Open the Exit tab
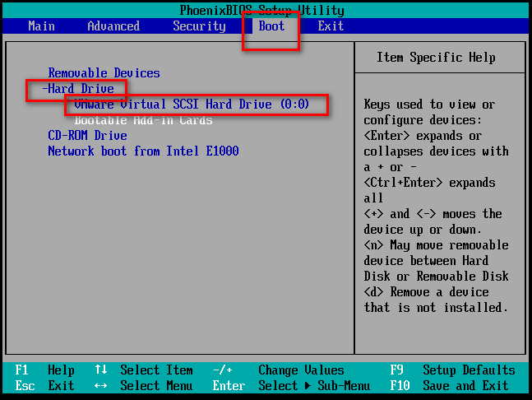Image resolution: width=532 pixels, height=400 pixels. 331,26
